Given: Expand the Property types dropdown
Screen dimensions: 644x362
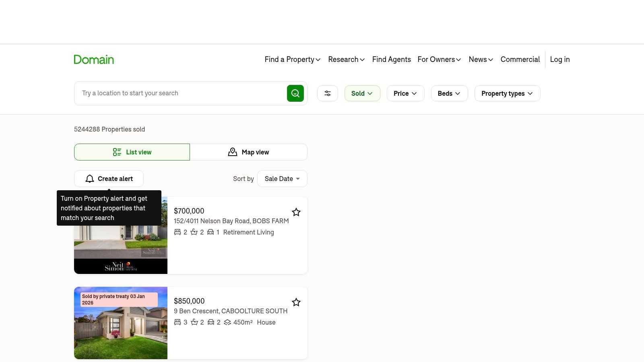Looking at the screenshot, I should tap(507, 93).
